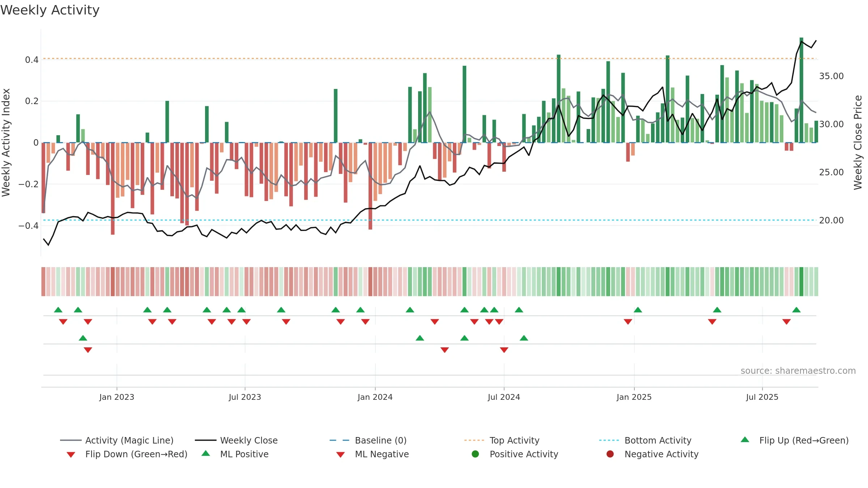Select the last flip-up marker before Jul 2024
This screenshot has width=868, height=488.
[494, 310]
